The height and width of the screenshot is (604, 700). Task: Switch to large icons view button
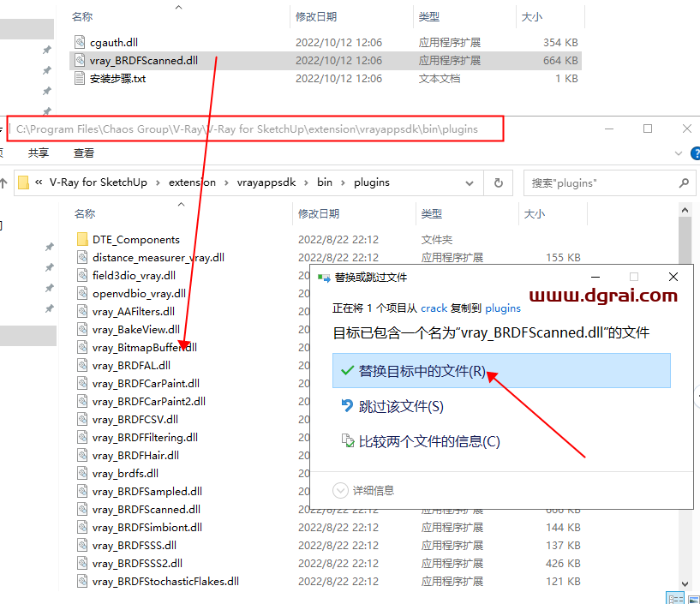tap(693, 598)
